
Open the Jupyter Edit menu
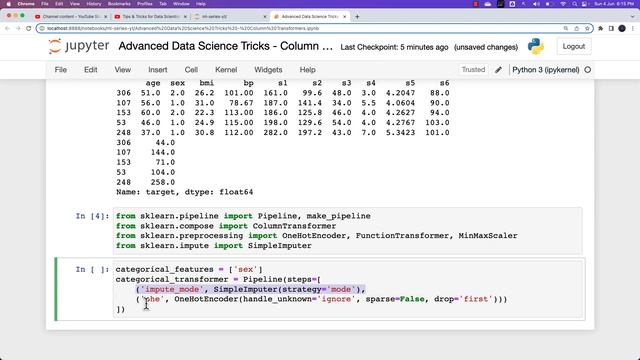tap(91, 70)
